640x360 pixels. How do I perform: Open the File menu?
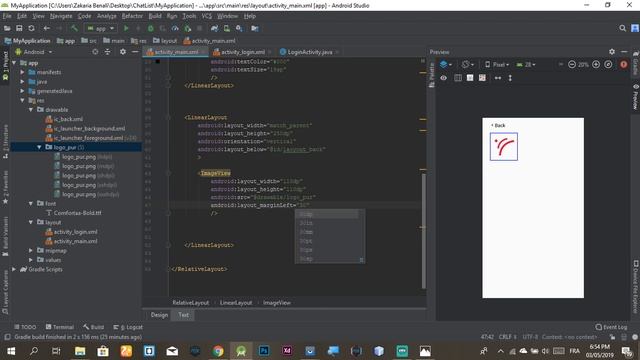(x=7, y=16)
